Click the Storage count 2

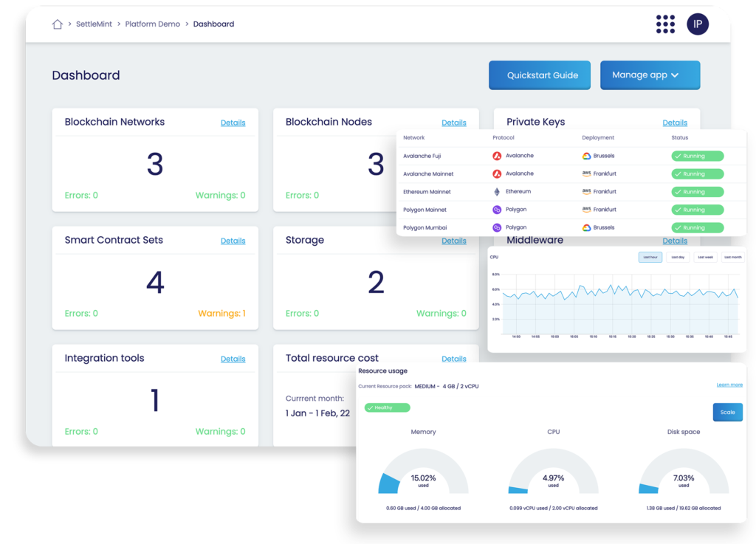click(376, 283)
